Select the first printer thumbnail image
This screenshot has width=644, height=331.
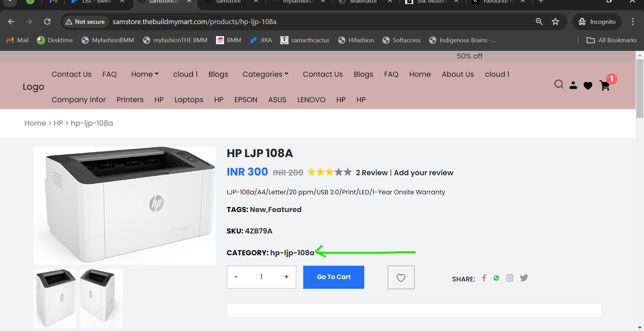[55, 299]
